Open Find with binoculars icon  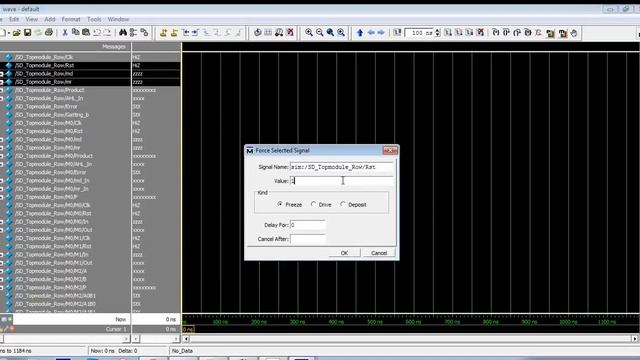tap(123, 33)
